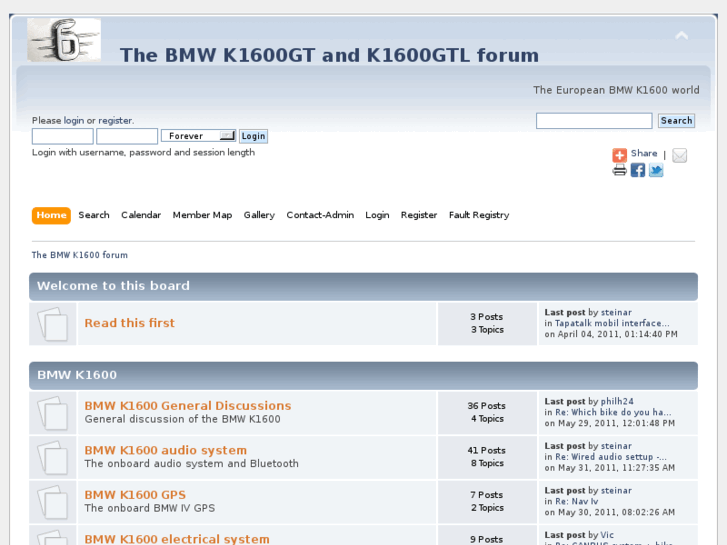Image resolution: width=727 pixels, height=545 pixels.
Task: View steinar's profile in audio system row
Action: [x=616, y=446]
